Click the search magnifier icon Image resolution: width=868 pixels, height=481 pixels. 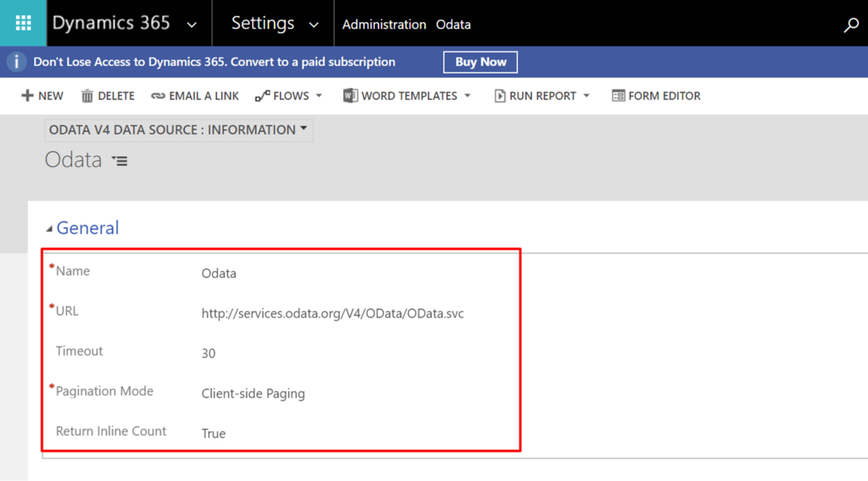[x=851, y=25]
